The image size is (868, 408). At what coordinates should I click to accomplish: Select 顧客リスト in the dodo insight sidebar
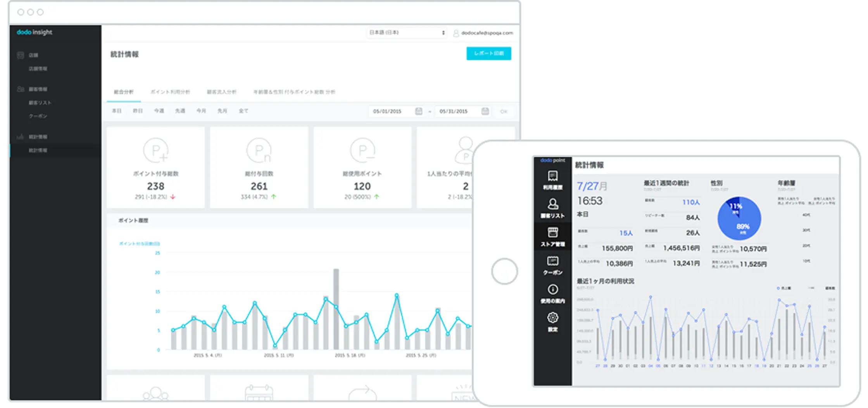point(40,103)
